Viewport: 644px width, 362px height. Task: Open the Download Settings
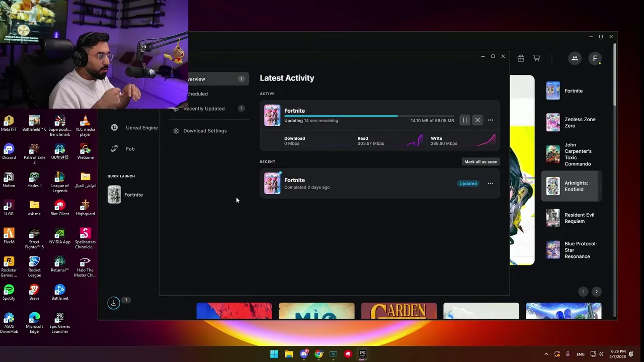coord(205,131)
